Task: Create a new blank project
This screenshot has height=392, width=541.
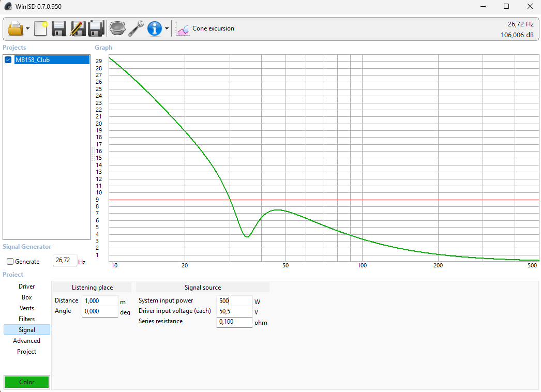Action: click(x=41, y=28)
